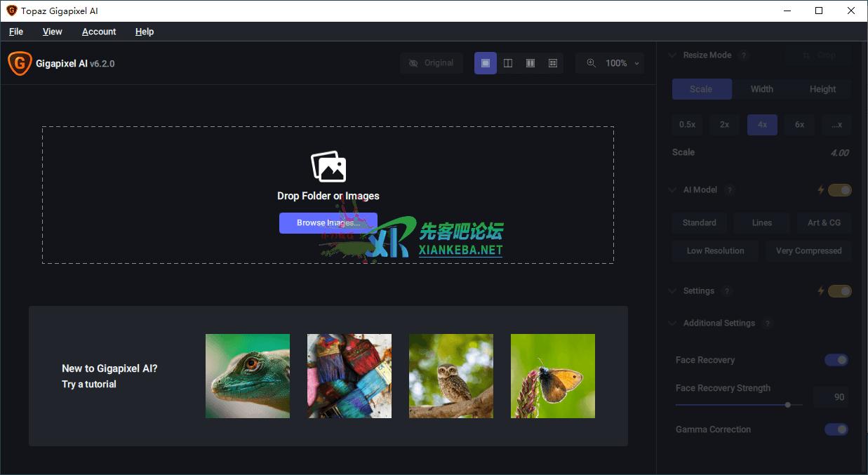Toggle the AI Model auto switch

coord(839,190)
